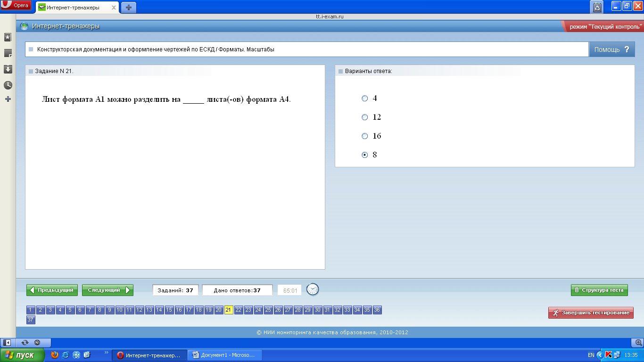Click the Варианты ответа header label

(369, 71)
